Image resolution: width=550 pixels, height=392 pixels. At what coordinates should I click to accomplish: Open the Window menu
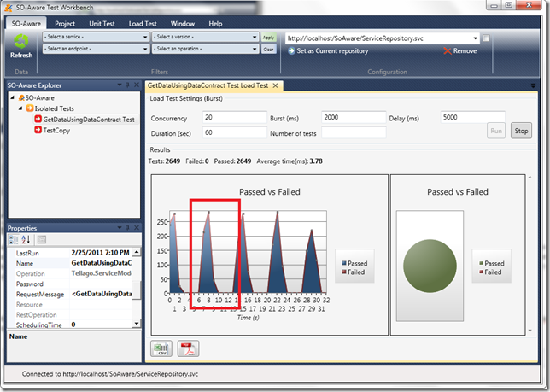(183, 24)
